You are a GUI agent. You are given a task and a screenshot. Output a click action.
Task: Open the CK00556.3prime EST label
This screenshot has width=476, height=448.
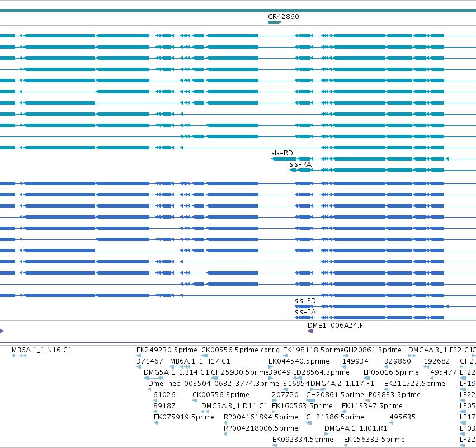click(221, 395)
